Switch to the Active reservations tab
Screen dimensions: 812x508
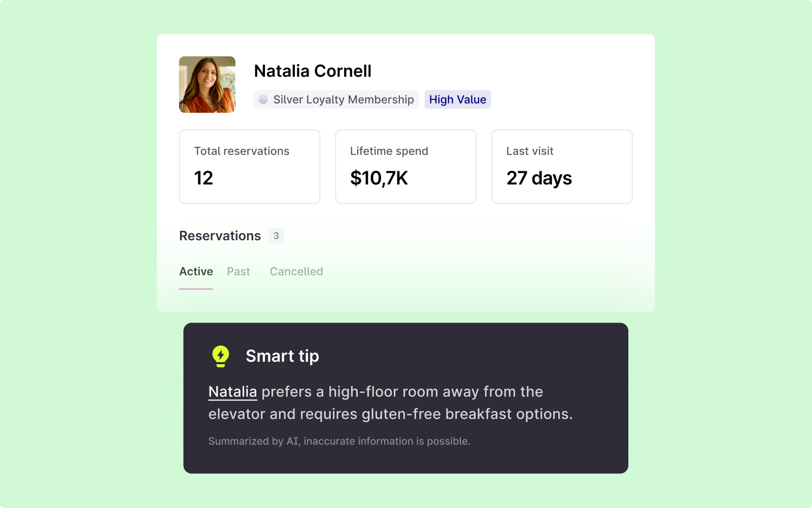196,272
